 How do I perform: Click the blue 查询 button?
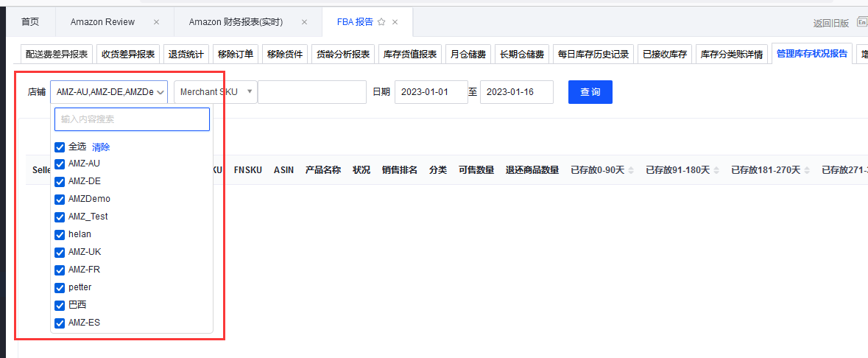pos(590,92)
